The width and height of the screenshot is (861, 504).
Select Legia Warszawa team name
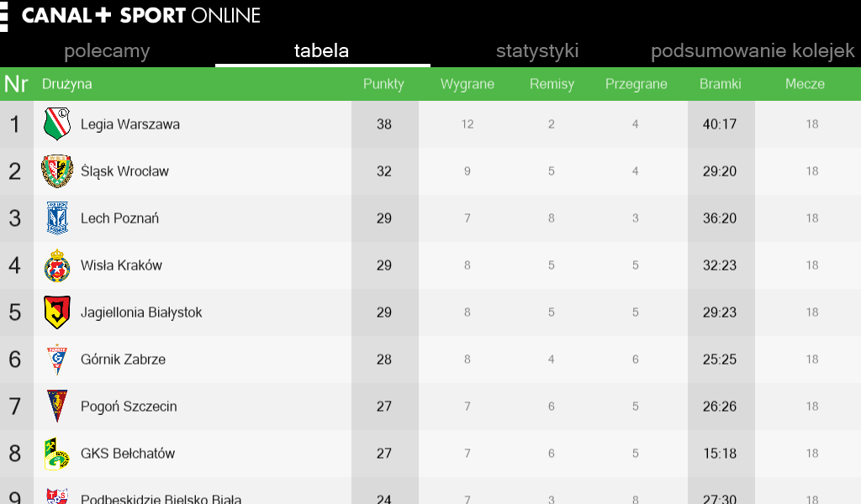[x=130, y=124]
